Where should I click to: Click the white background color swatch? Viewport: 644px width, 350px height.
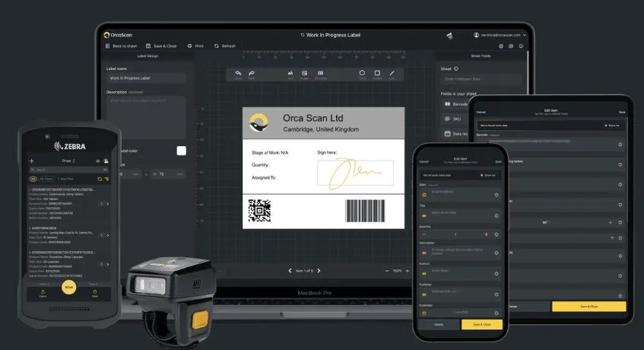pos(181,151)
